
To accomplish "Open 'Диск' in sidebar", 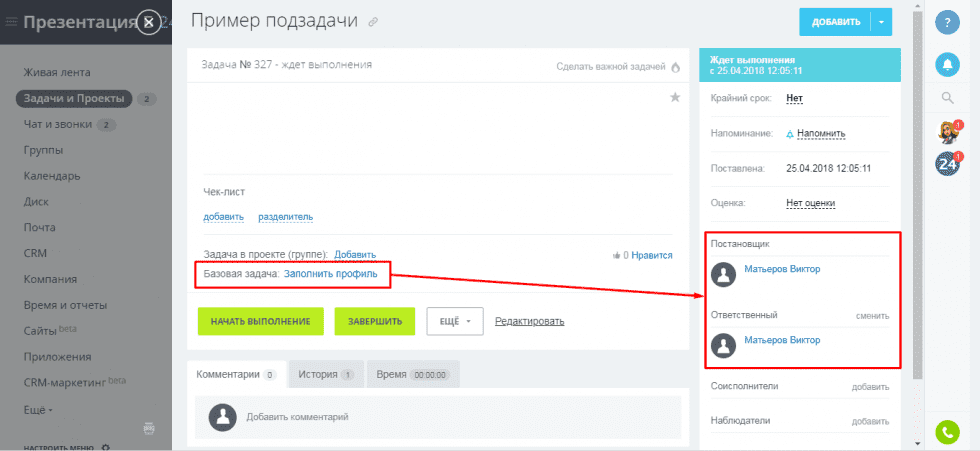I will [36, 202].
